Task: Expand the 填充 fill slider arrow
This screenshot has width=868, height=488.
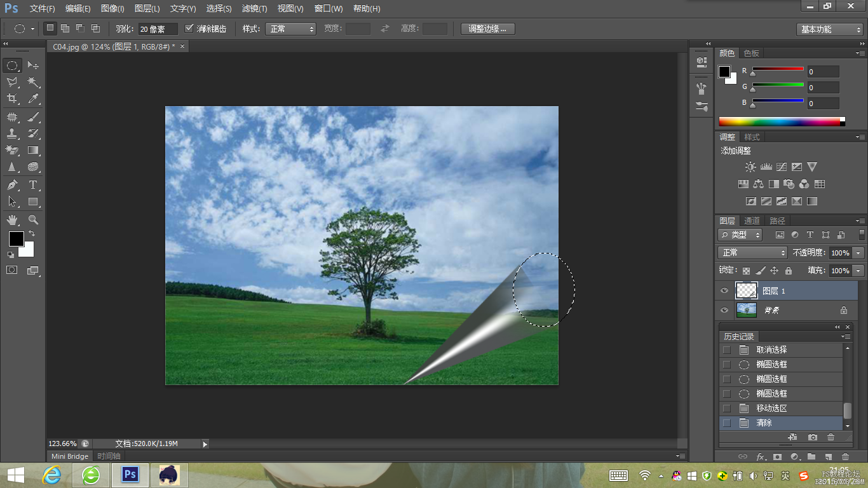Action: coord(859,271)
